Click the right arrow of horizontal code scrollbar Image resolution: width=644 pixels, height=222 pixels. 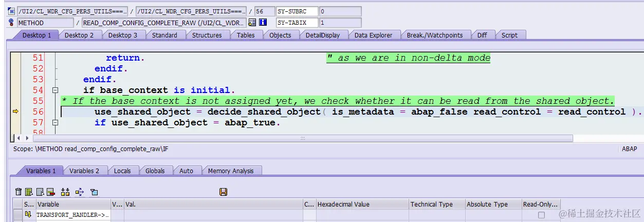coord(27,138)
